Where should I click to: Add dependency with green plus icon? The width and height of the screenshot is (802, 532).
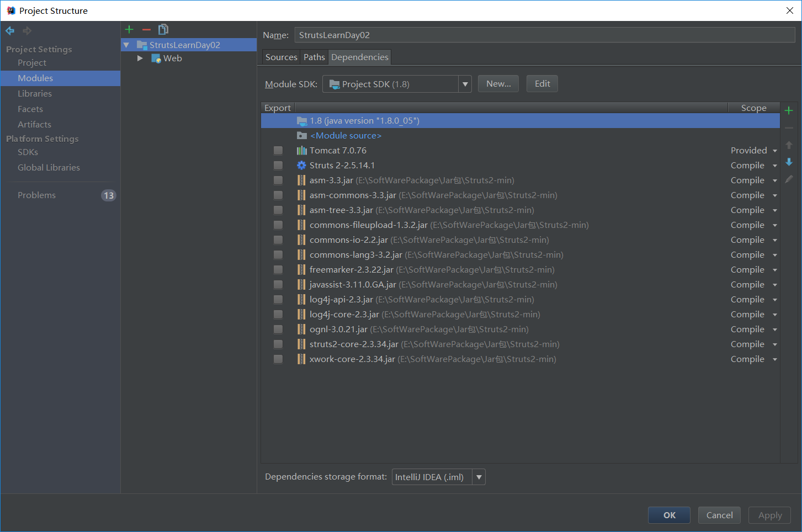[x=789, y=110]
